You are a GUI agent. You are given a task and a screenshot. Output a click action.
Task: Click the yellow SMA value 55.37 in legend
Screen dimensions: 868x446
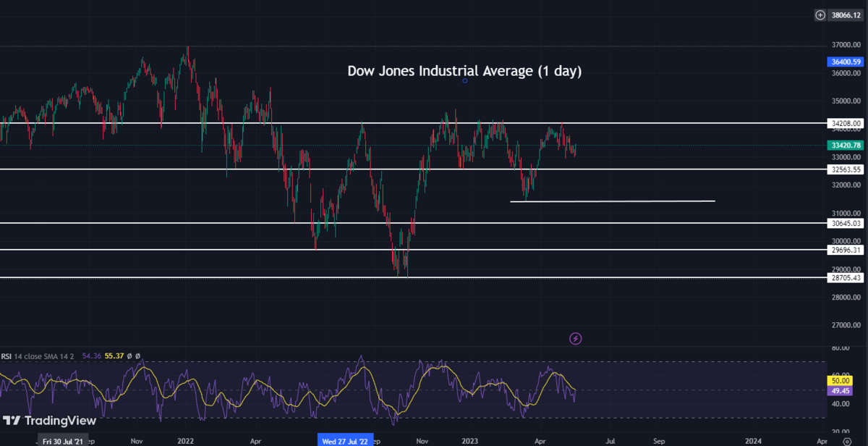pyautogui.click(x=115, y=356)
